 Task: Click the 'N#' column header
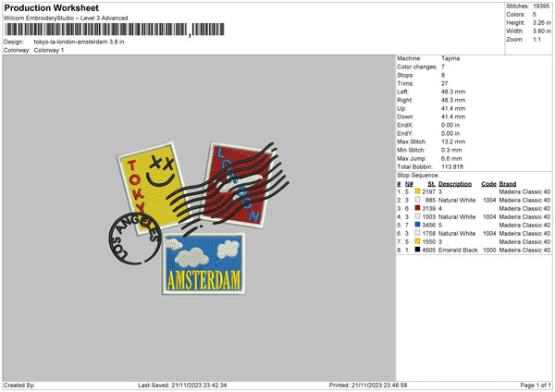coord(409,184)
